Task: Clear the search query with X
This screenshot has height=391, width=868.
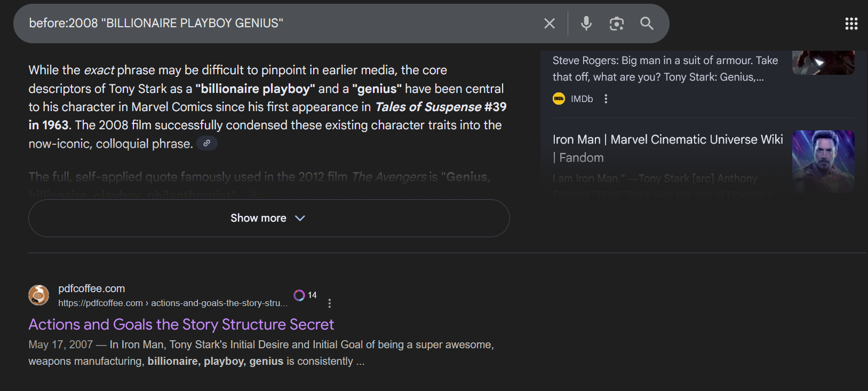Action: [550, 24]
